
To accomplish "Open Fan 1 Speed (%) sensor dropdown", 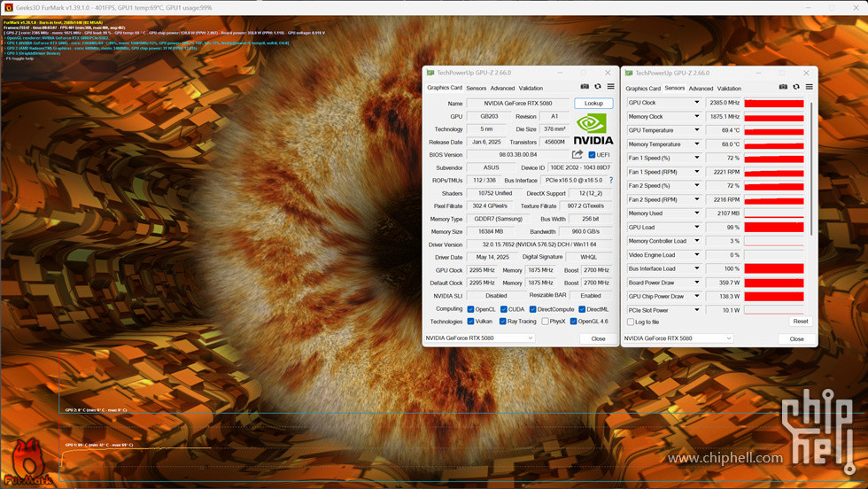I will pos(697,158).
